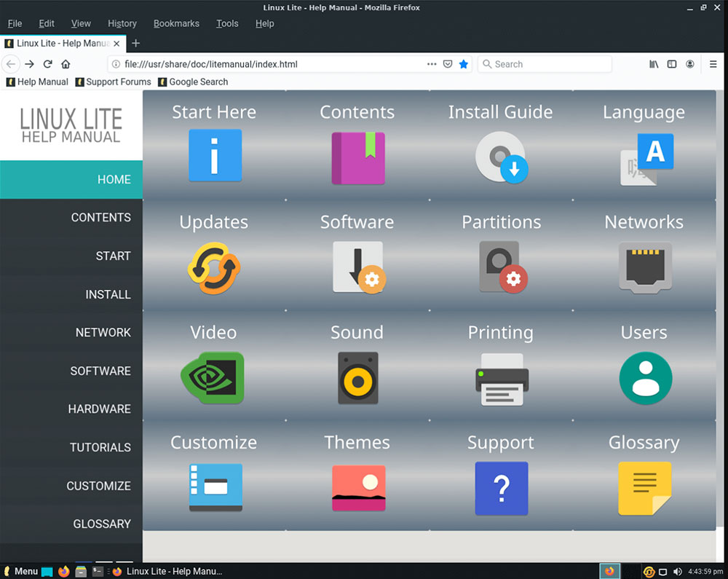Show site information for the URL
728x579 pixels.
(116, 64)
